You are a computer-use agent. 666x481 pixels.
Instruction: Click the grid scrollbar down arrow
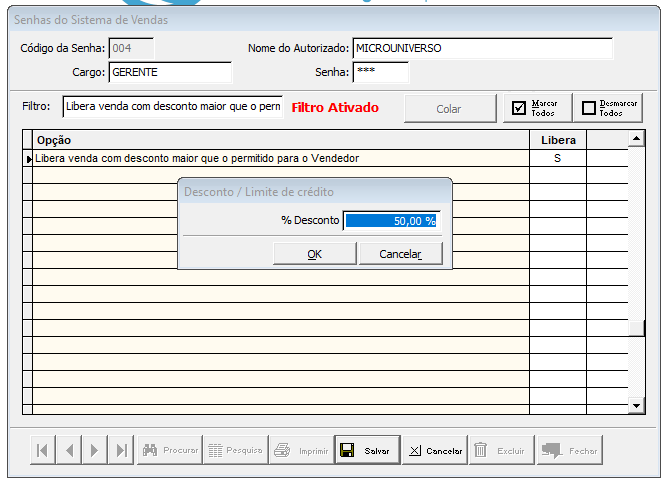click(636, 405)
